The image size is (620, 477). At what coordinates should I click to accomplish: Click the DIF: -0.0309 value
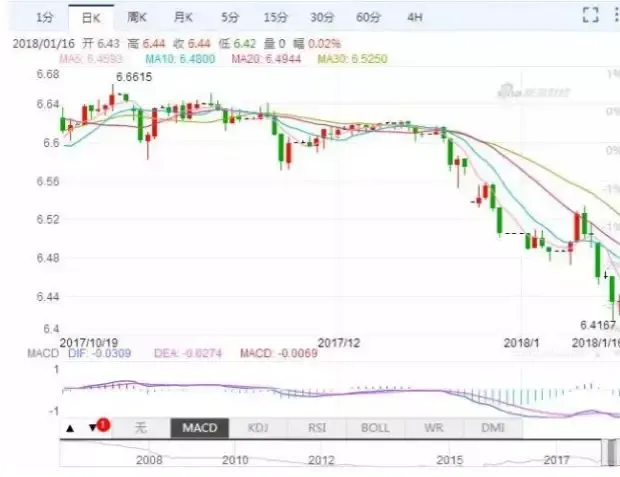click(x=100, y=353)
